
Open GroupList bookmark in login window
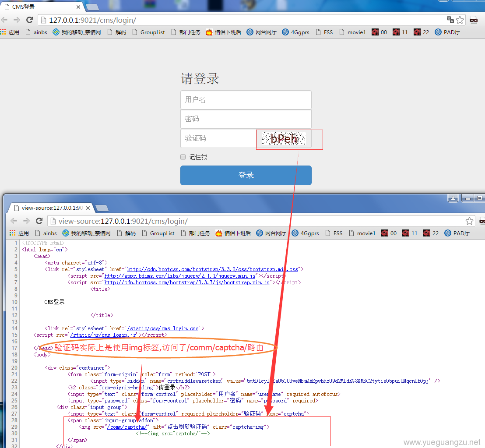coord(148,32)
